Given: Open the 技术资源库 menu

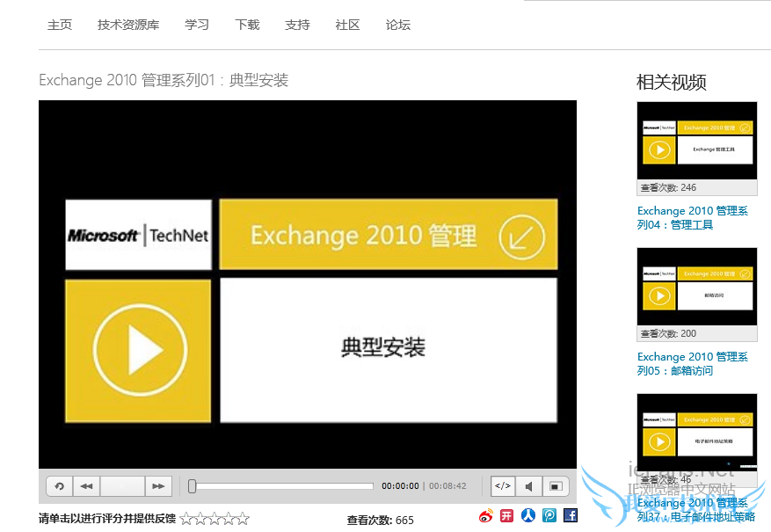Looking at the screenshot, I should coord(127,26).
